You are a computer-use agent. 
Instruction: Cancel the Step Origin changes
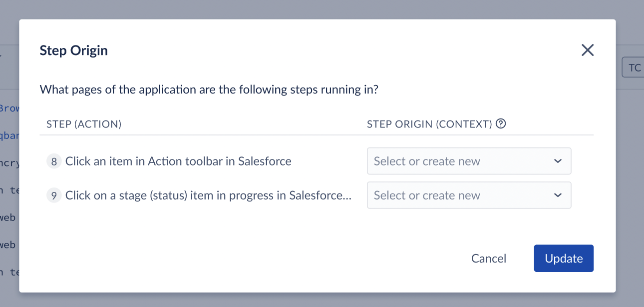point(489,258)
